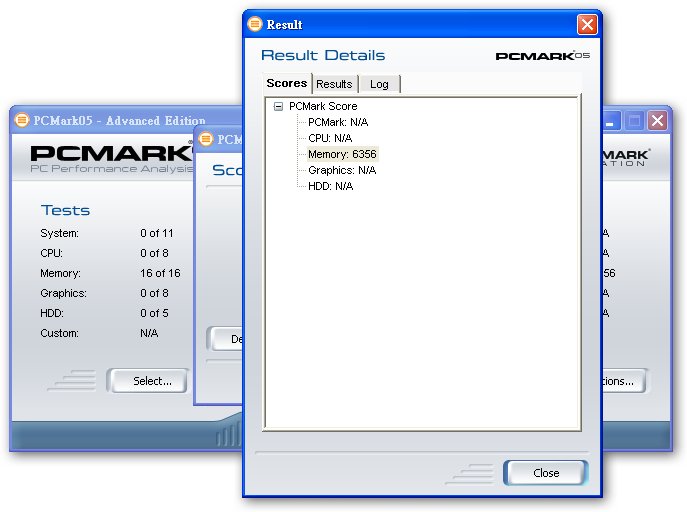Switch to the Scores tab

pyautogui.click(x=287, y=84)
